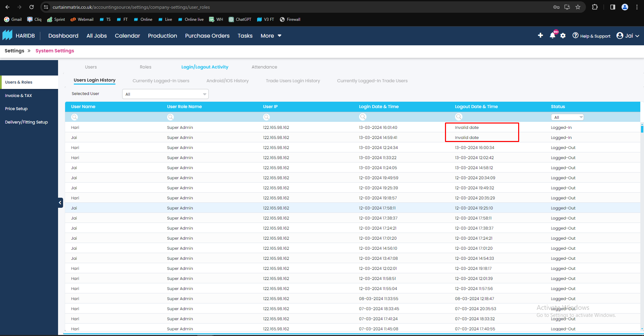Viewport: 644px width, 336px height.
Task: Click the Logout Date & Time search icon
Action: tap(459, 117)
